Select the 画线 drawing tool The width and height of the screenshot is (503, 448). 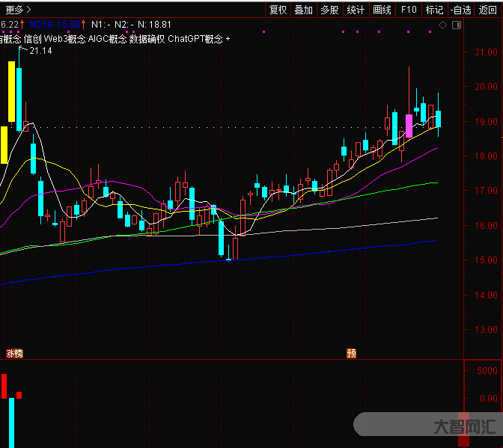click(x=382, y=10)
